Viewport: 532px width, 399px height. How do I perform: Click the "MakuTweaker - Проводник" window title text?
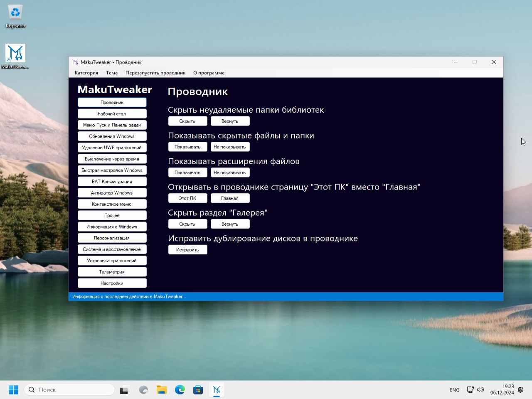tap(111, 62)
